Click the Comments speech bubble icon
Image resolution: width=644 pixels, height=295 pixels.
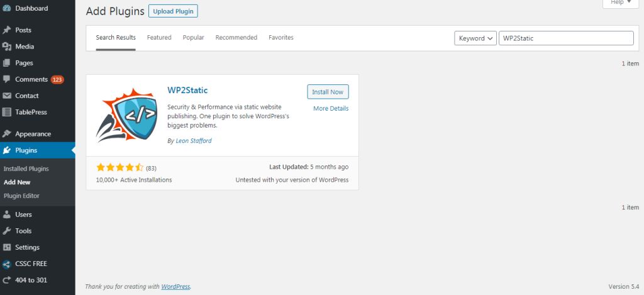click(6, 79)
